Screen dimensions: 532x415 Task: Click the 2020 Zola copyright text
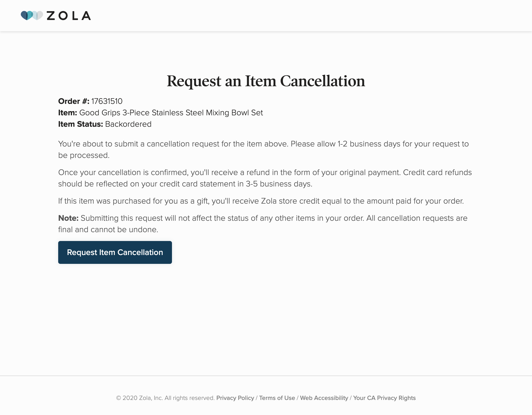[x=165, y=398]
